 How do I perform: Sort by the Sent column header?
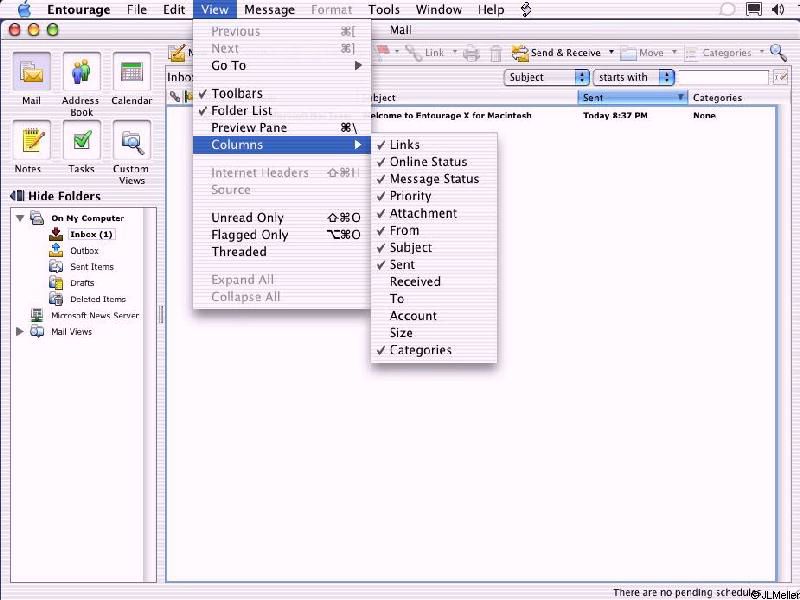632,97
